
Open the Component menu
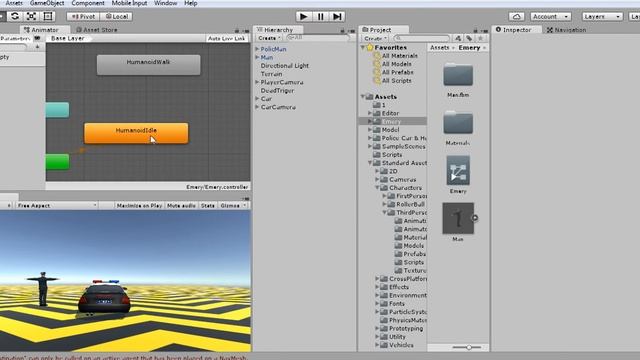[88, 3]
